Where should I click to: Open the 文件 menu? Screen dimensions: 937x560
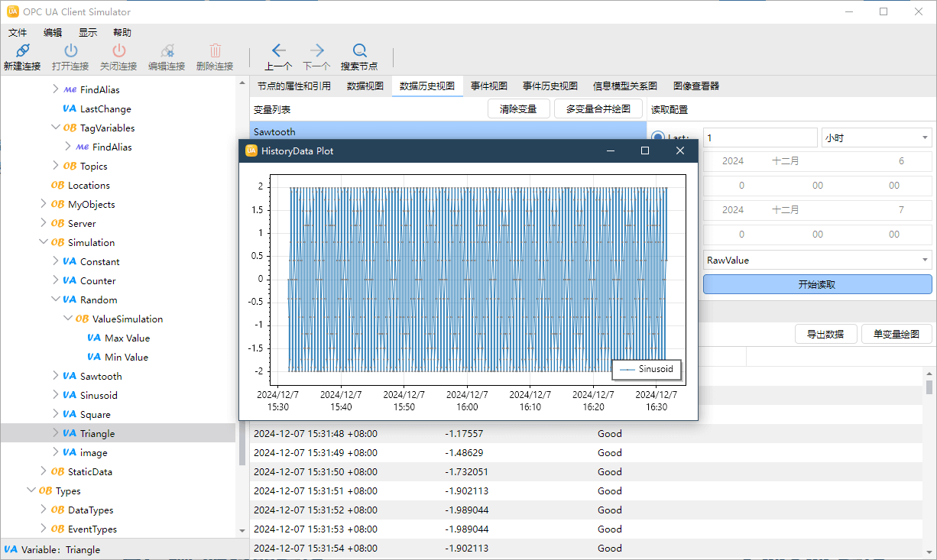(18, 33)
